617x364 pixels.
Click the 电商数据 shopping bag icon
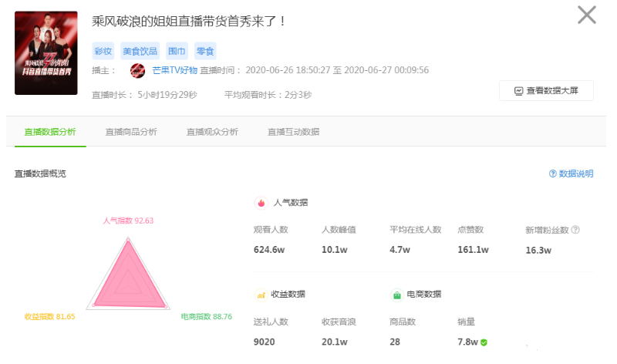tap(396, 295)
